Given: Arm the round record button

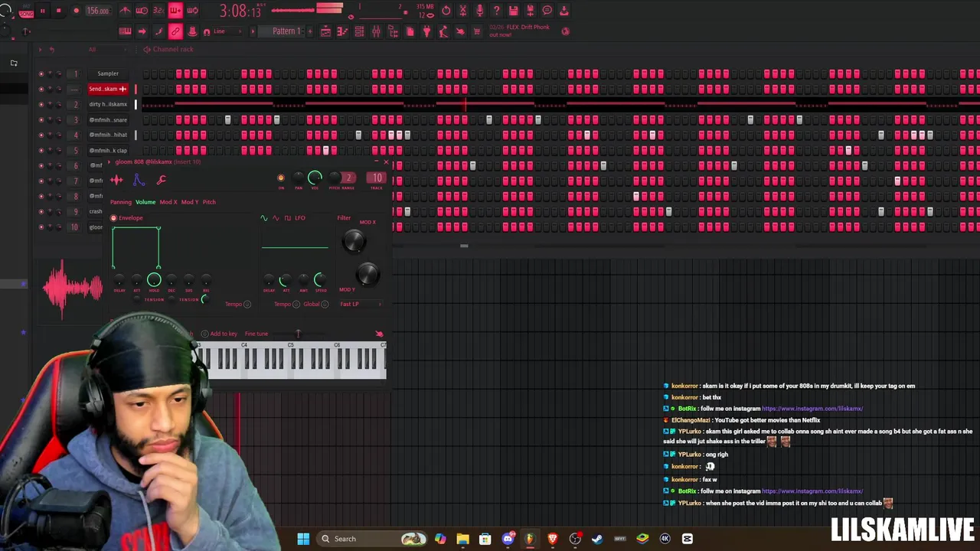Looking at the screenshot, I should (76, 11).
